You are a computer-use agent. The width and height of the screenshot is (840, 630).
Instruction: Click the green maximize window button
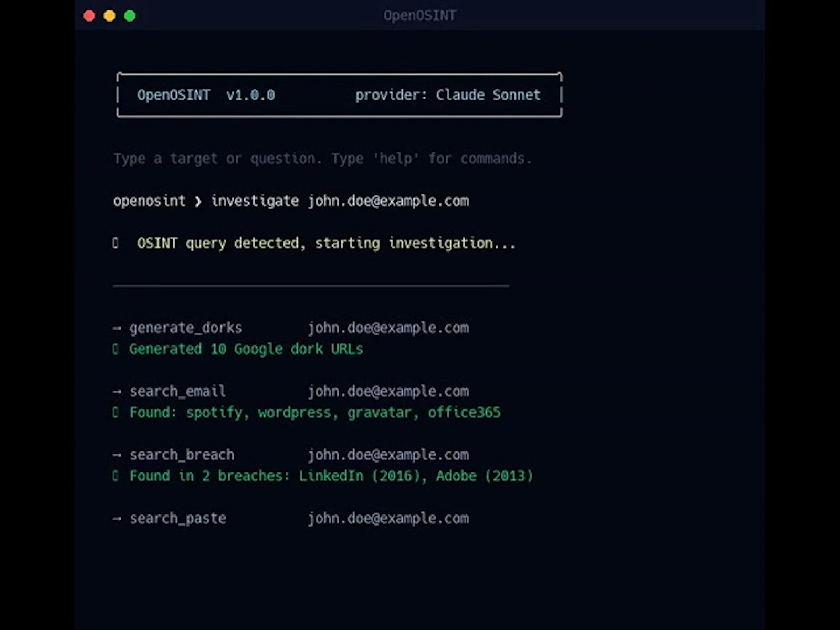[x=130, y=16]
